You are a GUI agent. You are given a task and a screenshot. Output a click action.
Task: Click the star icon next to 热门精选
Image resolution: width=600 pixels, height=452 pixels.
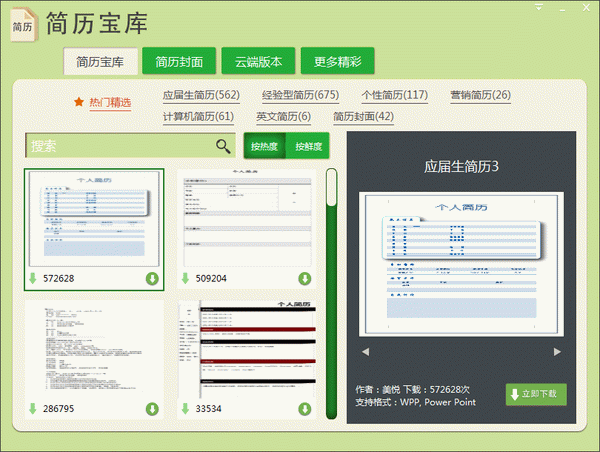tap(79, 101)
